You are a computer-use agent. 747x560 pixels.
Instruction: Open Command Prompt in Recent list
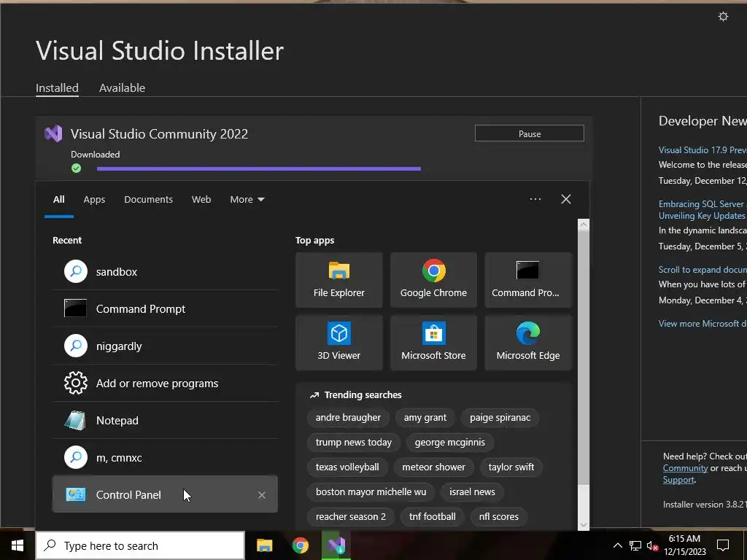pyautogui.click(x=165, y=308)
